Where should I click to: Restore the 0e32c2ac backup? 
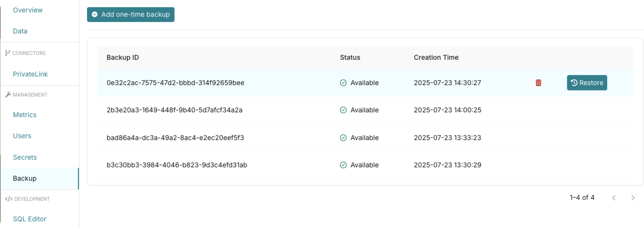click(x=587, y=83)
